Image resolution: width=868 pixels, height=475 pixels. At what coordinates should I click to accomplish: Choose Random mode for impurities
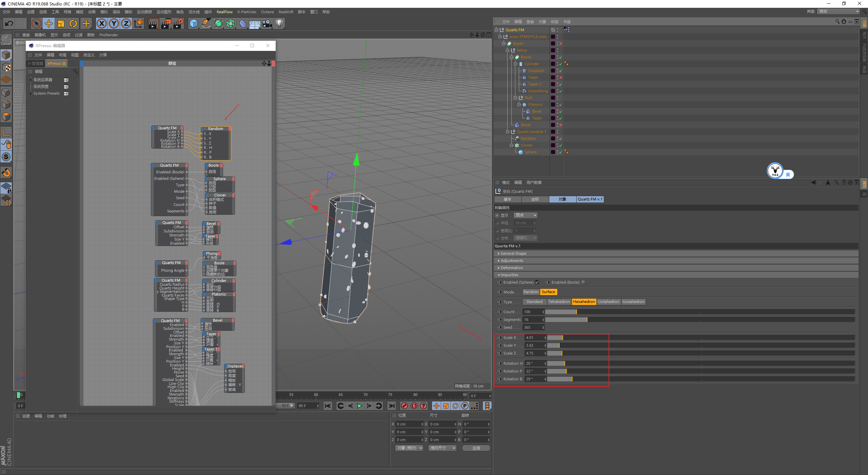531,292
